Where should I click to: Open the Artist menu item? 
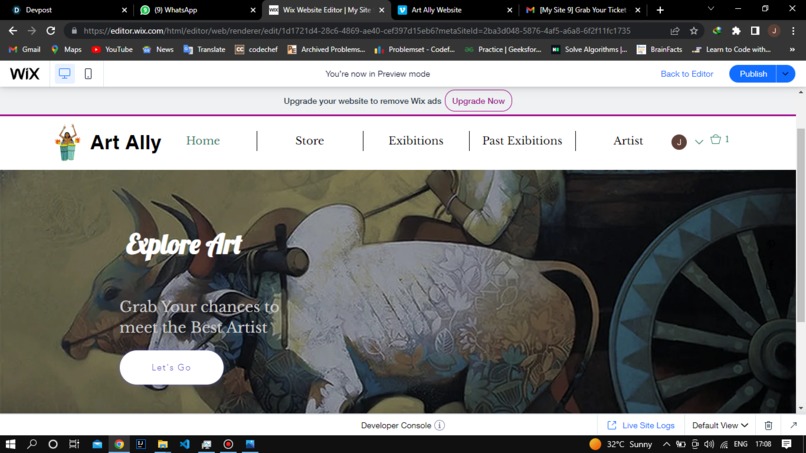pyautogui.click(x=628, y=140)
